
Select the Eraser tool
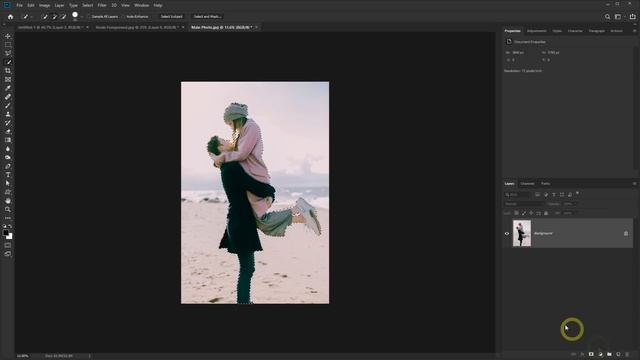[8, 131]
